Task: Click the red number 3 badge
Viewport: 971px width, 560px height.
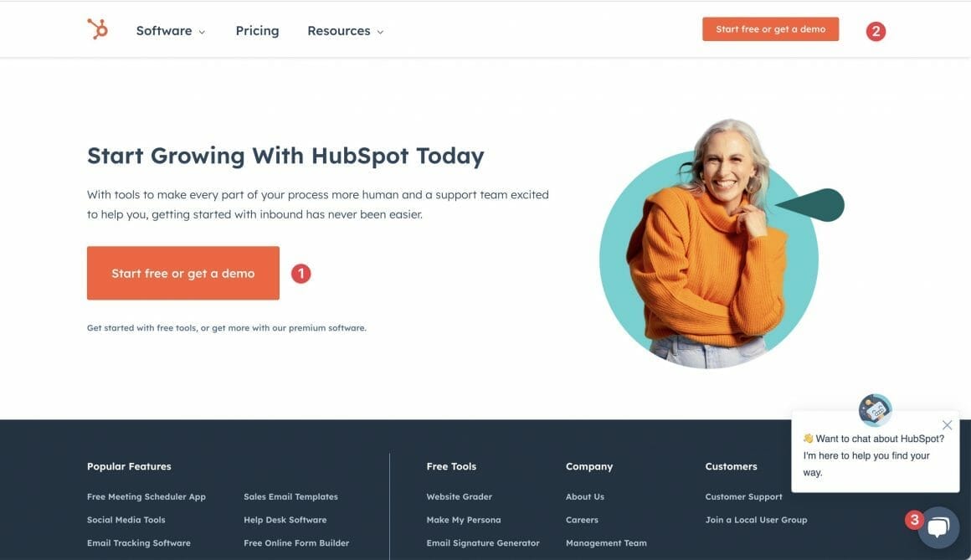Action: [x=914, y=520]
